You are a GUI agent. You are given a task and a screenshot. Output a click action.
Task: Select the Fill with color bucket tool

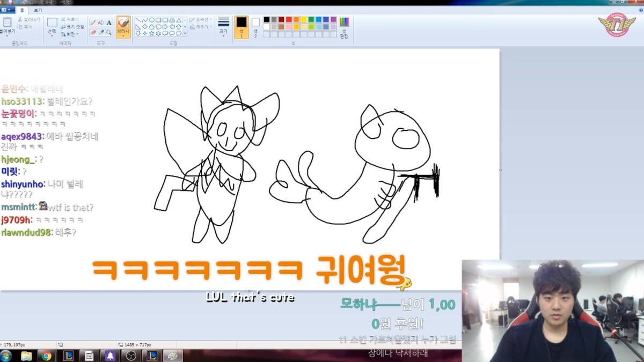[x=101, y=23]
